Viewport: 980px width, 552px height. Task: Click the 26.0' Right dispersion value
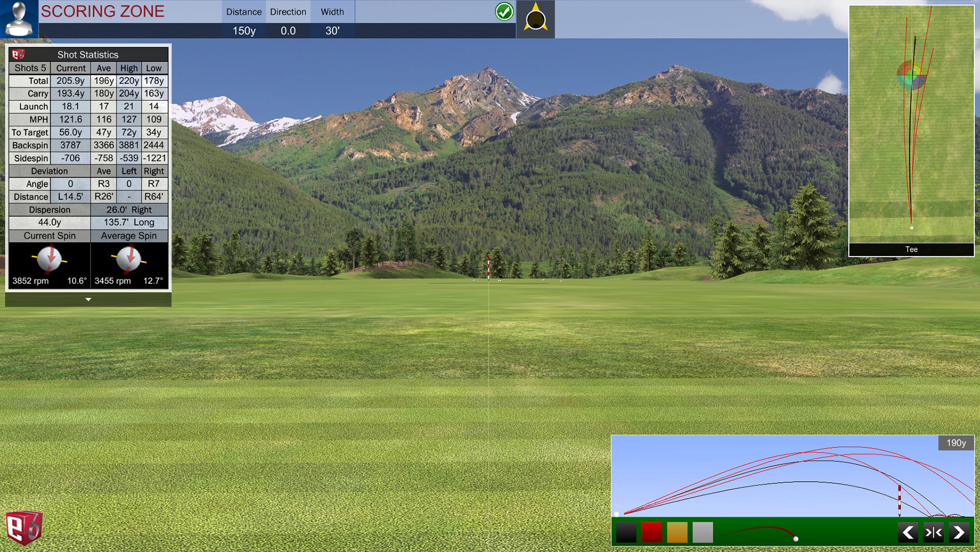pyautogui.click(x=129, y=210)
